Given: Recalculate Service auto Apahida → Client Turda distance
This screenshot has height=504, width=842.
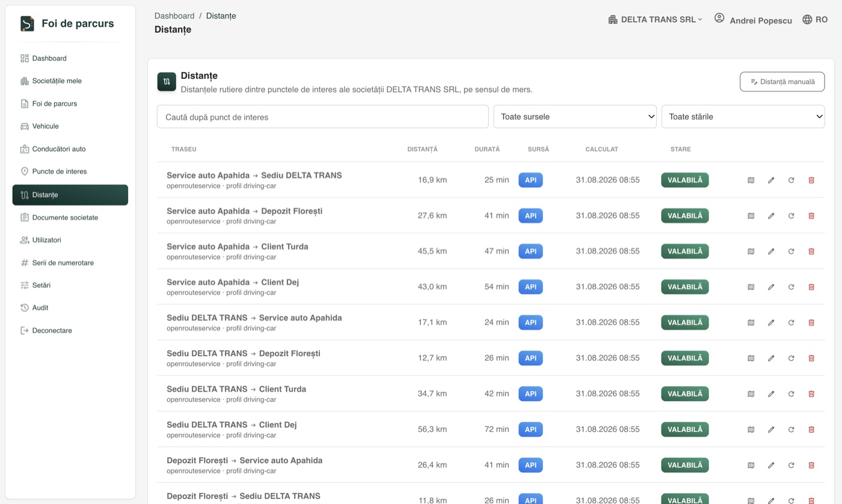Looking at the screenshot, I should pyautogui.click(x=791, y=251).
